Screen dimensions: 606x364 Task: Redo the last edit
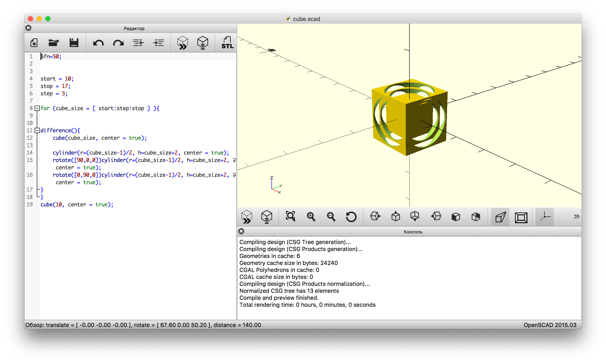118,43
